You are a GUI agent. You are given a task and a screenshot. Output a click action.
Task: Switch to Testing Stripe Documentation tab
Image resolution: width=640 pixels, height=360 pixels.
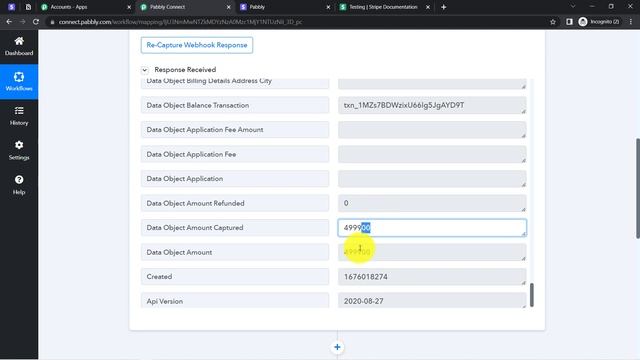coord(383,7)
